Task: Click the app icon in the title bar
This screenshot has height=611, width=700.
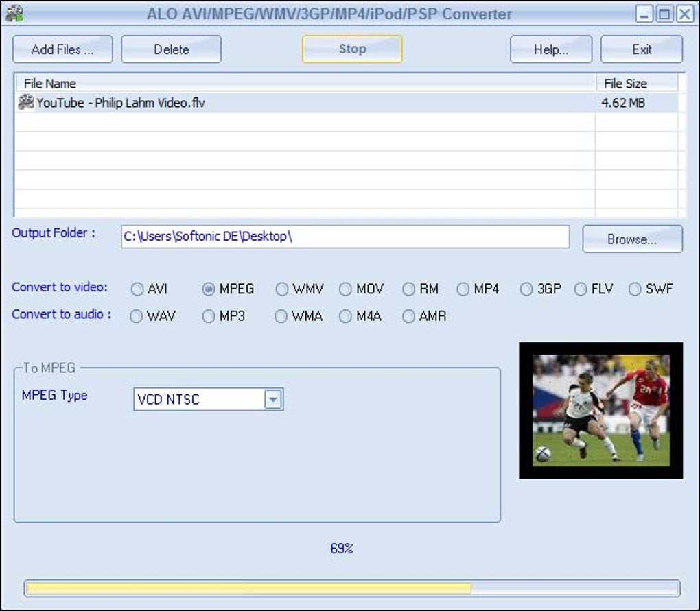Action: click(x=14, y=14)
